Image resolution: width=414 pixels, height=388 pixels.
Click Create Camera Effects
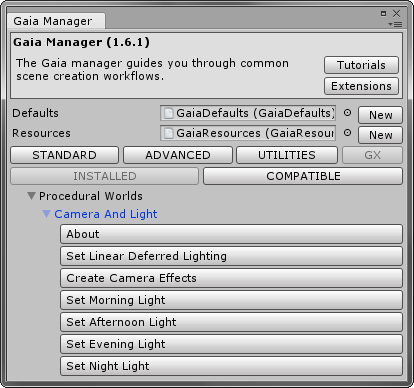[x=231, y=278]
